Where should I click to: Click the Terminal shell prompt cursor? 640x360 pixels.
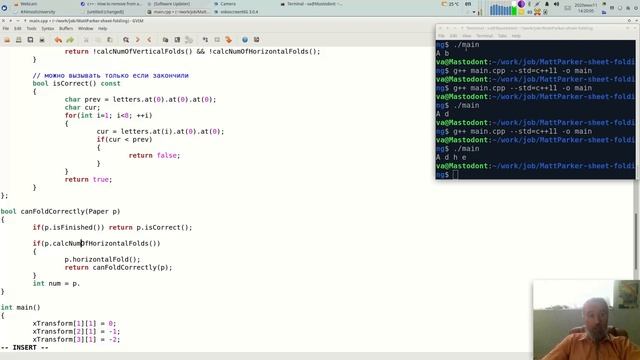[x=455, y=175]
